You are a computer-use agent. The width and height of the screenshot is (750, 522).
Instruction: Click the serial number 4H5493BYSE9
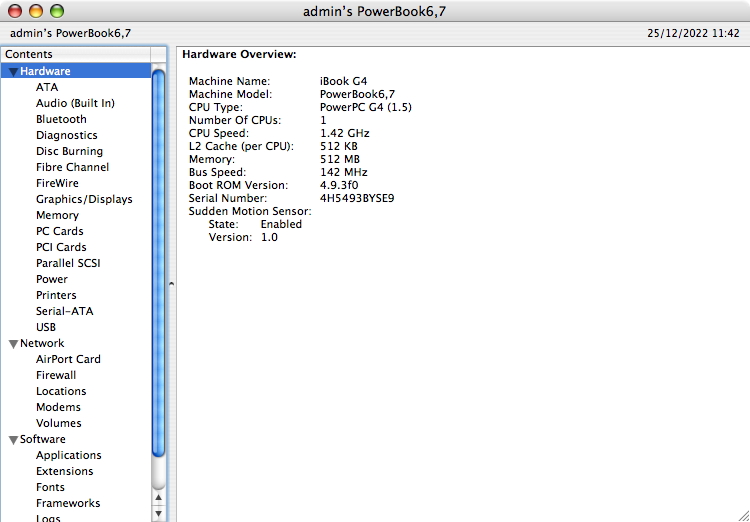pos(357,198)
